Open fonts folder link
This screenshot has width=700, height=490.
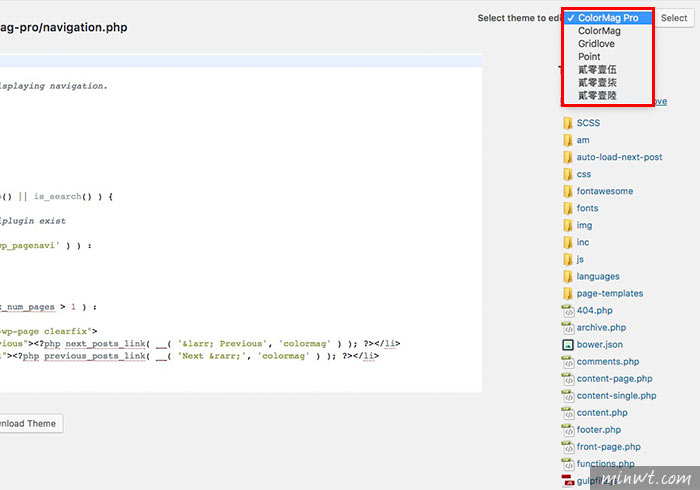tap(587, 208)
